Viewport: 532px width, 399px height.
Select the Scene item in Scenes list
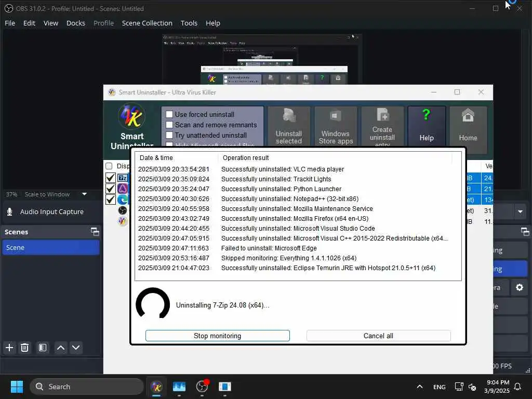tap(51, 247)
